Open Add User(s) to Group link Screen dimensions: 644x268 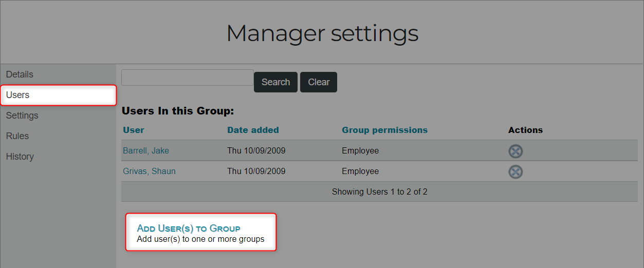pyautogui.click(x=189, y=228)
